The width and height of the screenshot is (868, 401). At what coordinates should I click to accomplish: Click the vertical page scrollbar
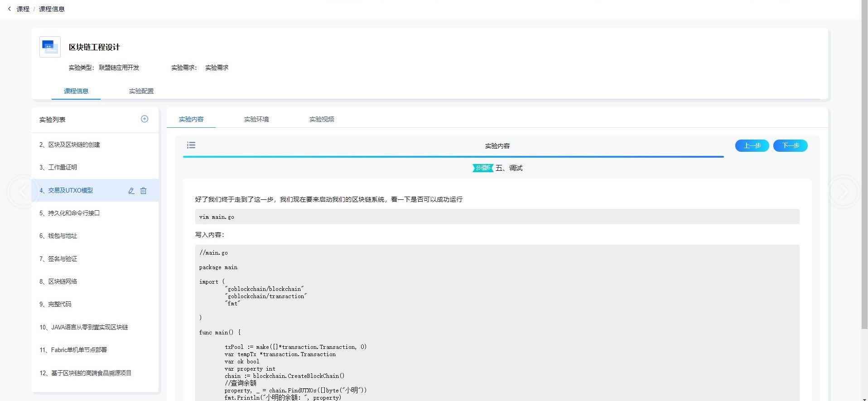[864, 164]
